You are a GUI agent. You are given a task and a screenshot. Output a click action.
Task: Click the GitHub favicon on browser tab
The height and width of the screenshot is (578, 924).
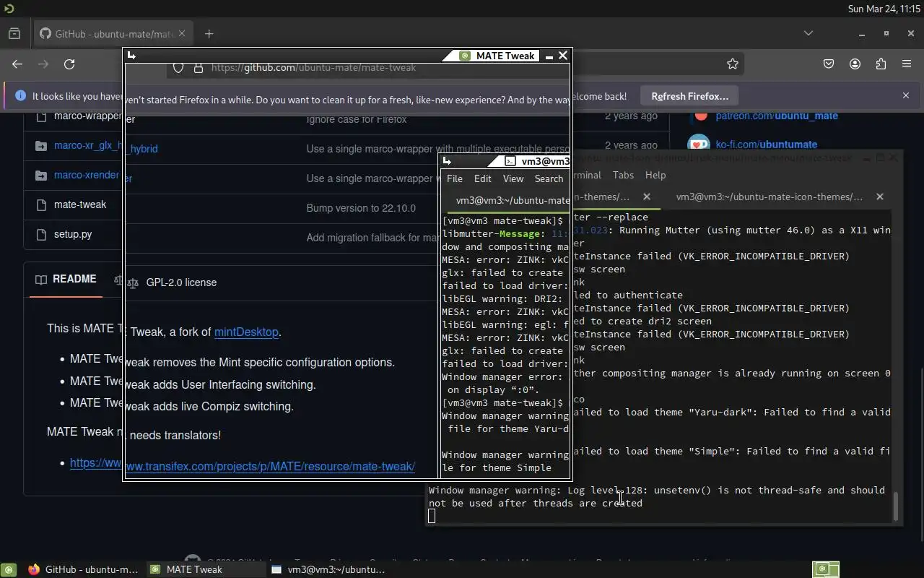(x=45, y=33)
